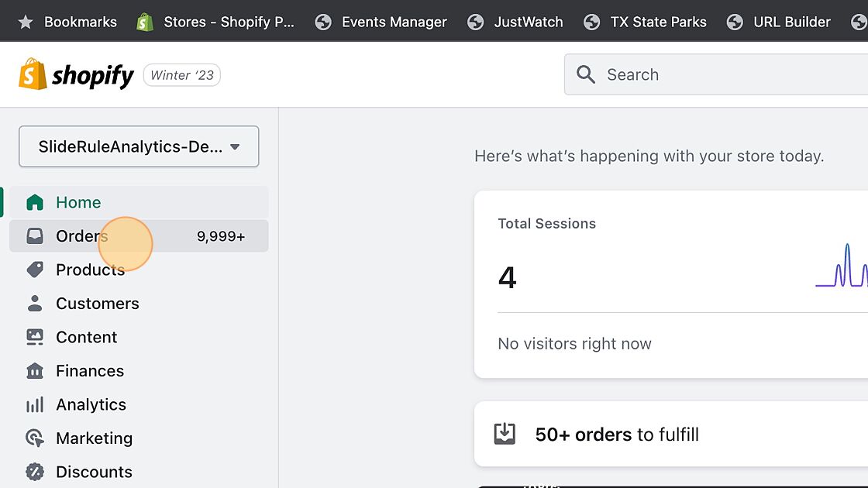Open the Total Sessions sparkline chart
The image size is (868, 488).
842,267
